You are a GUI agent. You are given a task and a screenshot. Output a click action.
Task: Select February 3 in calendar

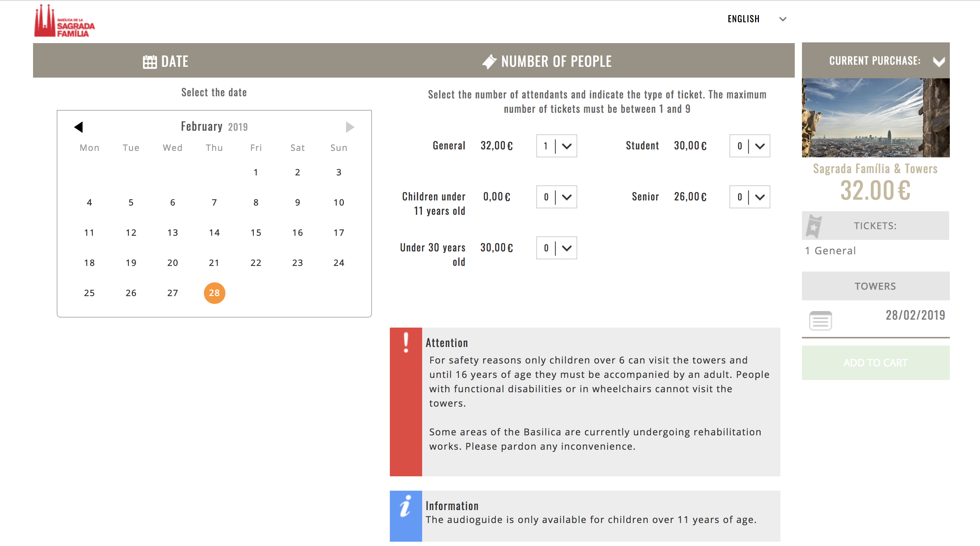click(339, 172)
